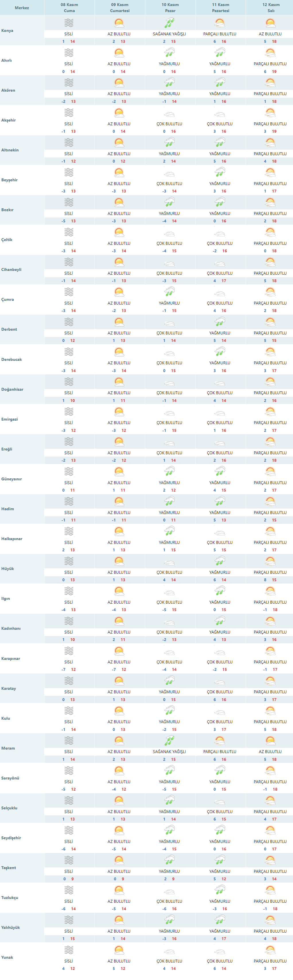Open the Beyşehir district row label
Screen dimensions: 293x980
click(9, 180)
